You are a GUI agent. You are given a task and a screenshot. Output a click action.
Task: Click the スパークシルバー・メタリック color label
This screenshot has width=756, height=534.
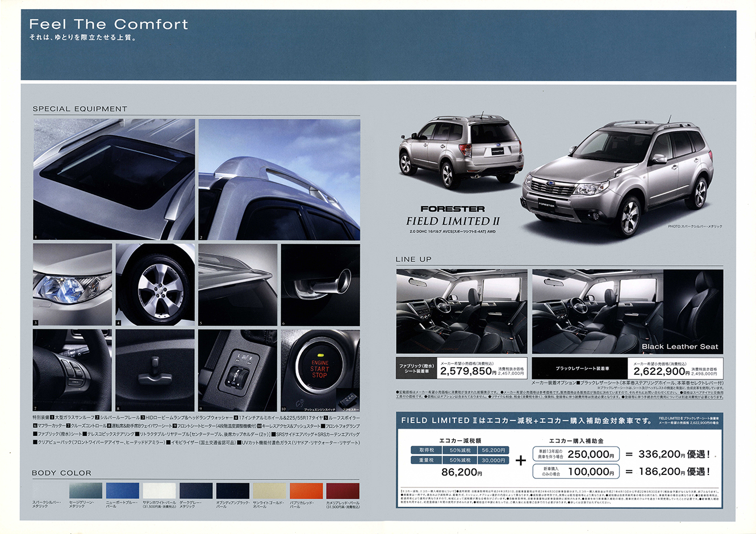pyautogui.click(x=48, y=504)
